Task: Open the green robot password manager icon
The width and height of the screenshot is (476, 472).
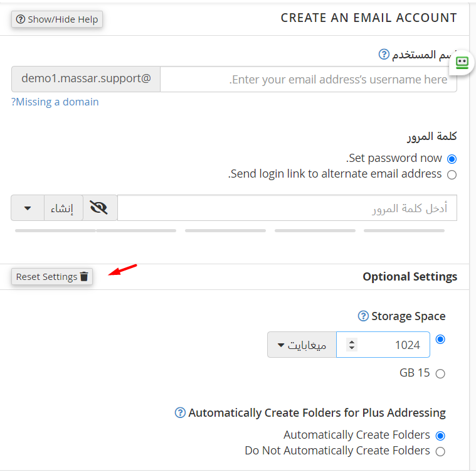Action: [x=462, y=63]
